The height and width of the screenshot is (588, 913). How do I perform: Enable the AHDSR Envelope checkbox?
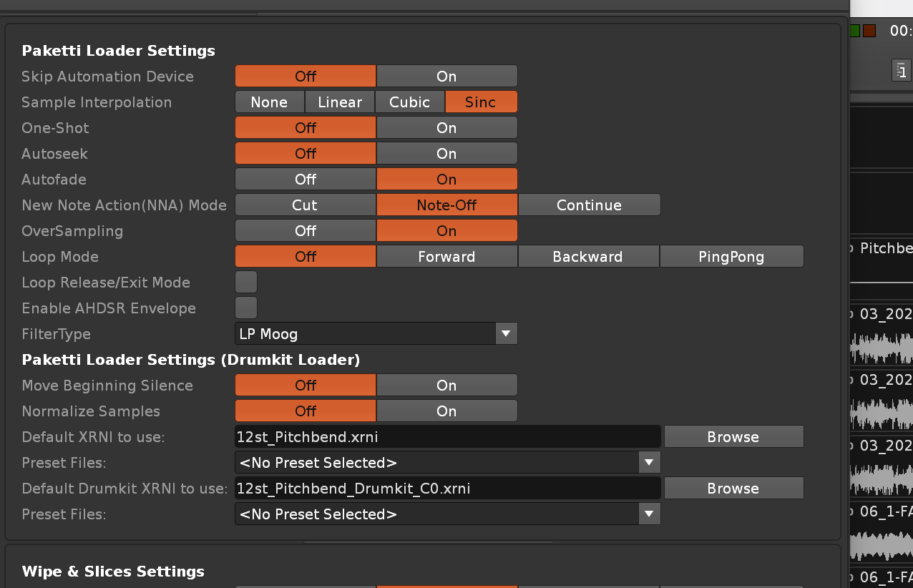246,308
